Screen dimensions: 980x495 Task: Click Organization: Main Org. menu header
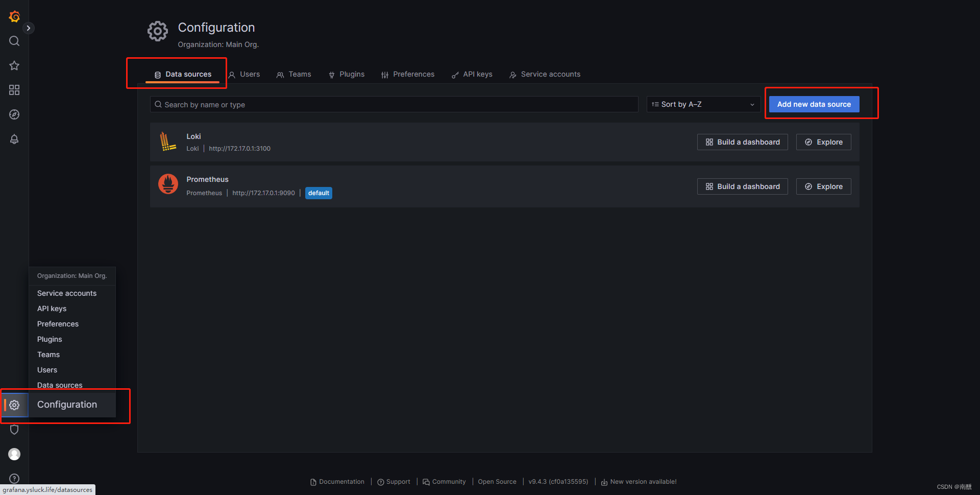point(72,276)
